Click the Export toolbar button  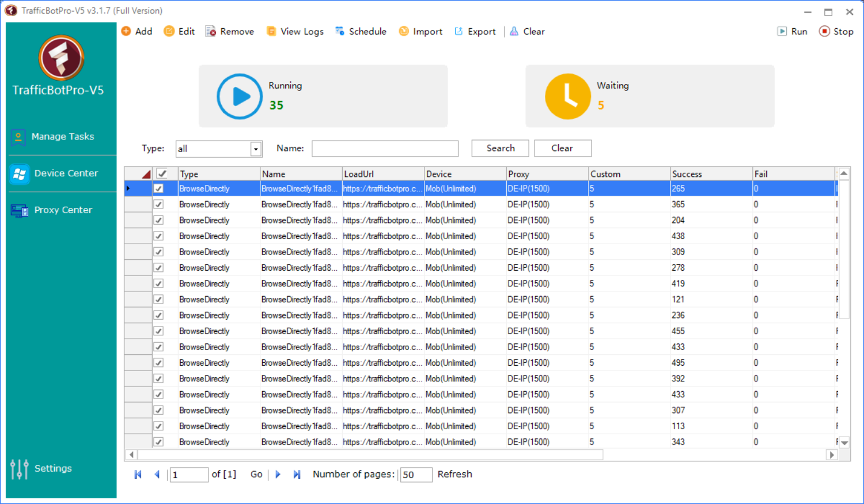click(x=475, y=31)
